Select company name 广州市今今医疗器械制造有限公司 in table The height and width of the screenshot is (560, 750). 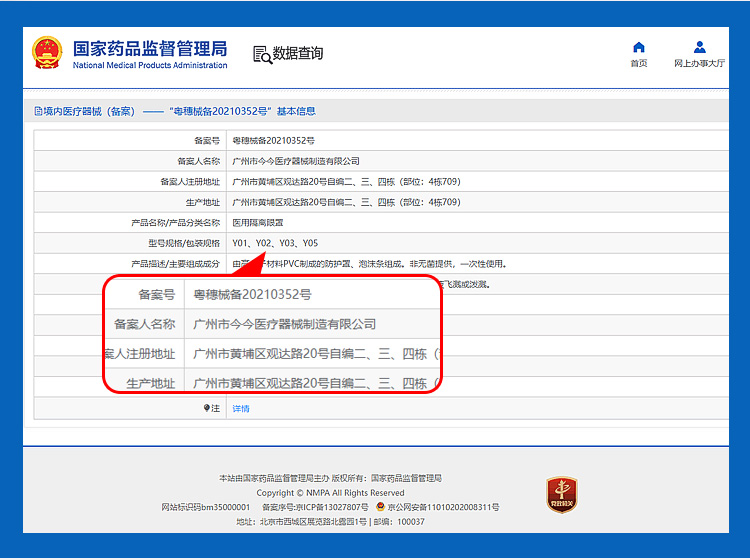tap(296, 161)
